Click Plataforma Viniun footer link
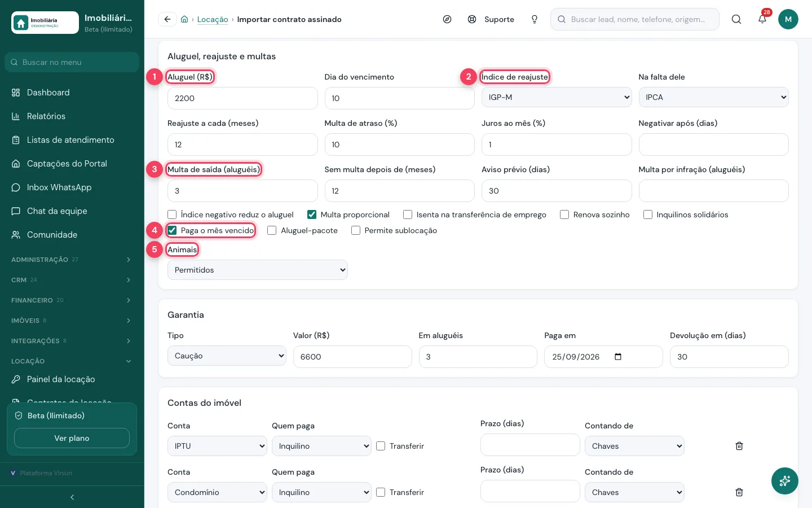This screenshot has height=508, width=812. [x=42, y=473]
